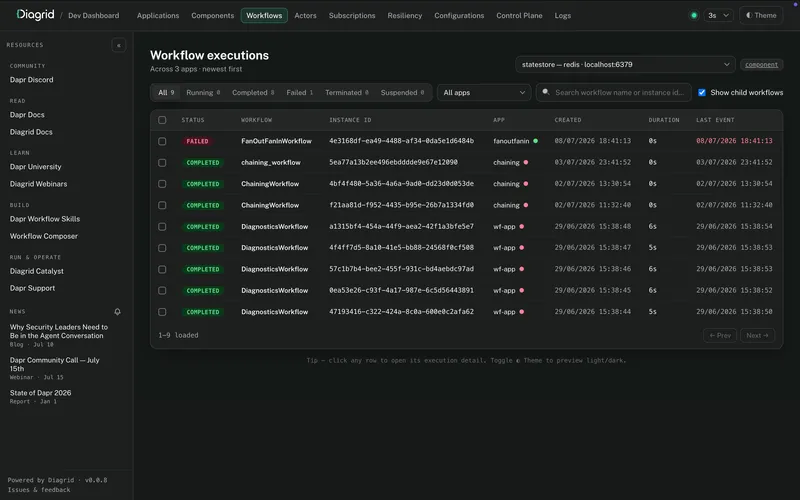The width and height of the screenshot is (800, 500).
Task: Open the Dapr Discord link
Action: pos(31,80)
